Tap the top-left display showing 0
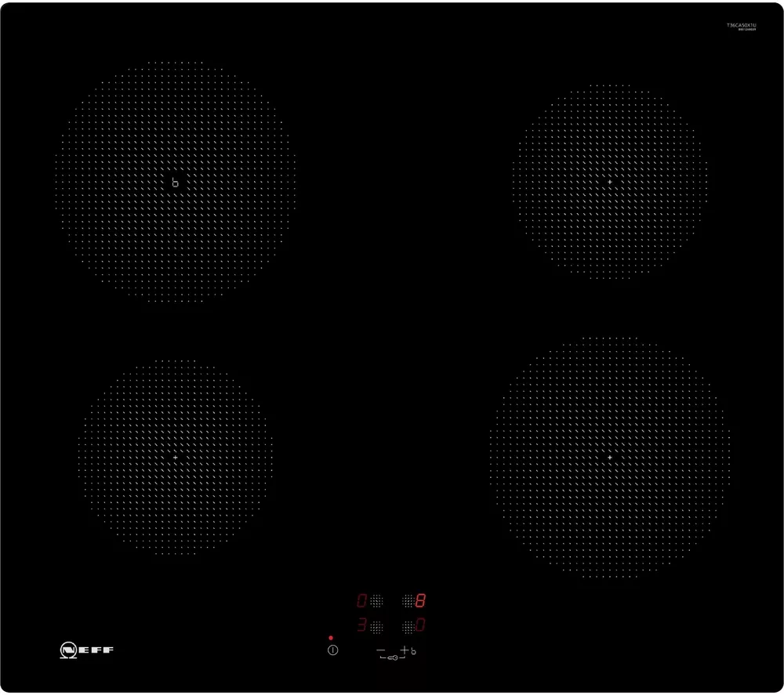 (x=361, y=601)
